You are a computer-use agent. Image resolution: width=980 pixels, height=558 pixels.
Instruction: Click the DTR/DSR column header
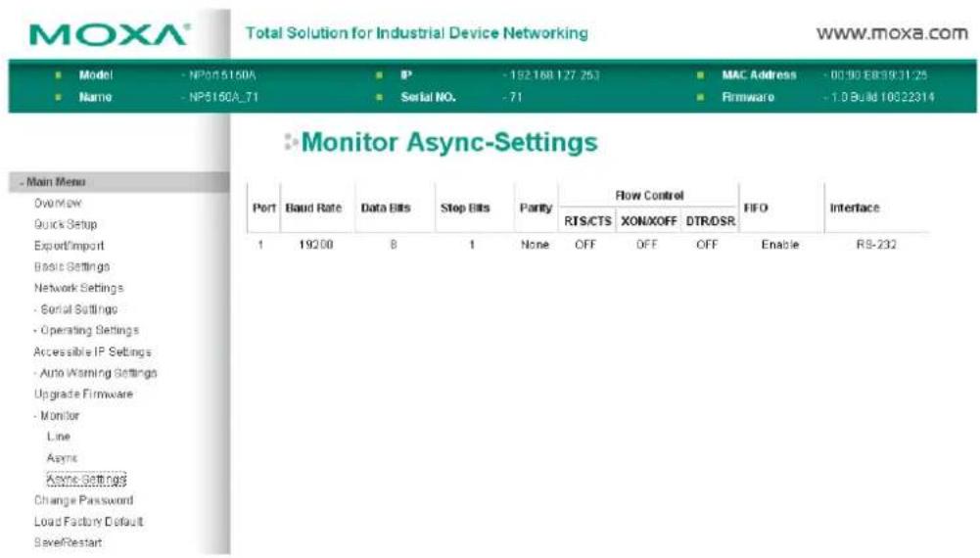coord(711,221)
